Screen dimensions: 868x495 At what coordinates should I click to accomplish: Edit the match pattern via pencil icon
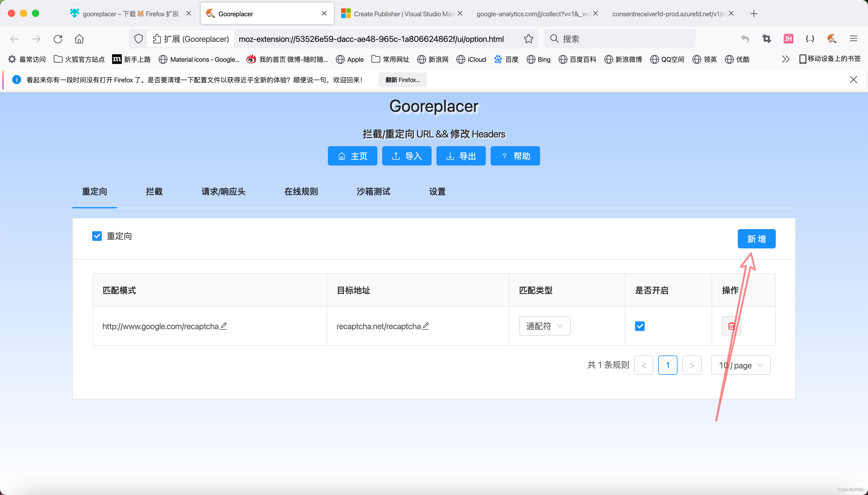(223, 326)
